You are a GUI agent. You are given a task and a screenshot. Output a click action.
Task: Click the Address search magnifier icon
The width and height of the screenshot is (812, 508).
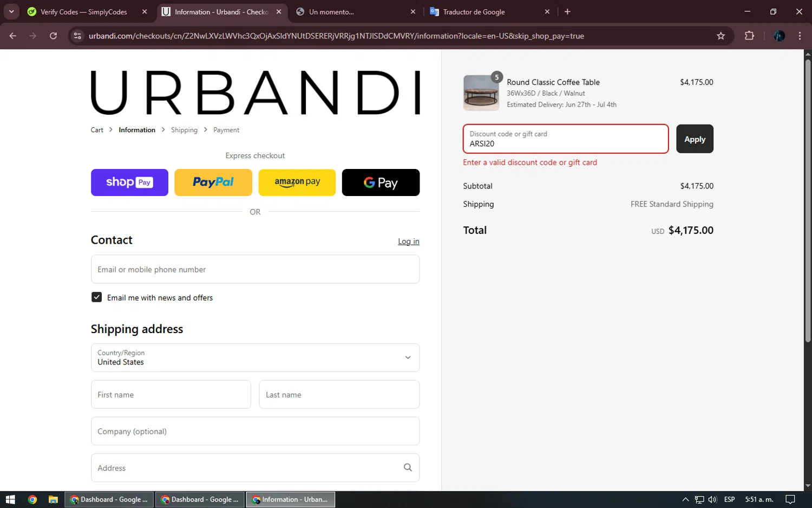point(408,467)
